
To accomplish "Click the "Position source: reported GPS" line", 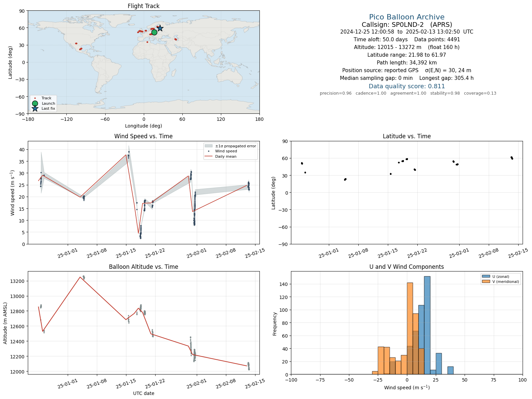I will (x=407, y=70).
